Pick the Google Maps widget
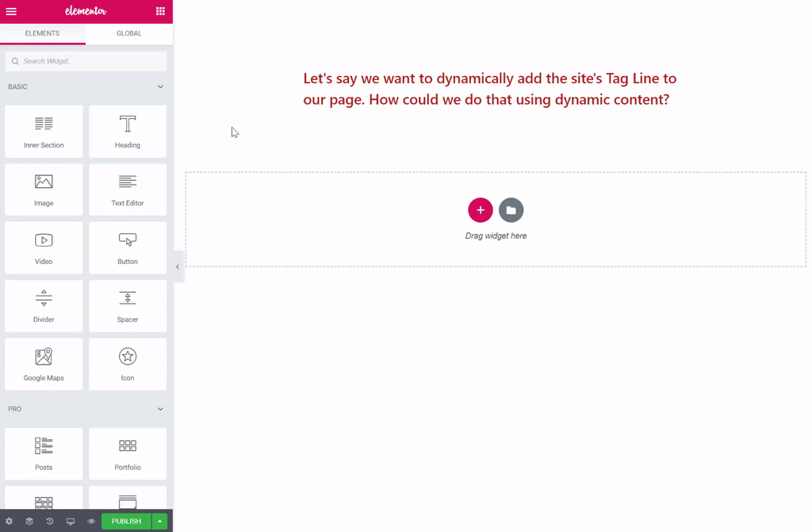This screenshot has width=812, height=532. pos(44,364)
